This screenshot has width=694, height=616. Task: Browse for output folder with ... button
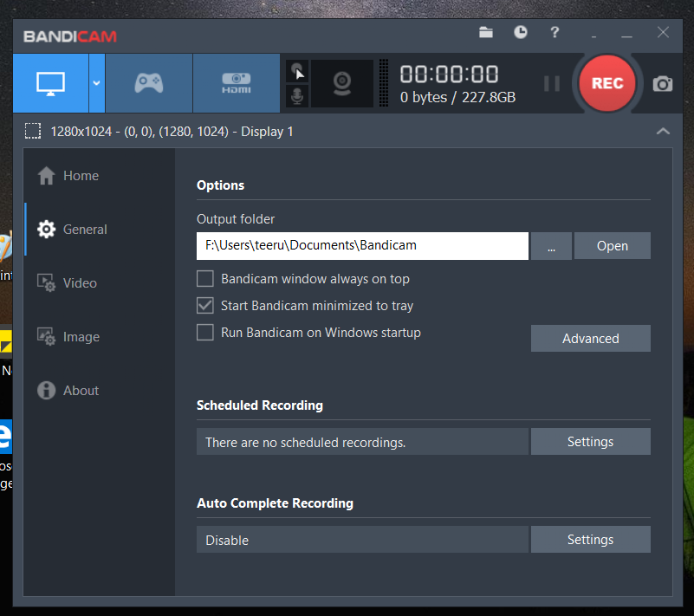(x=551, y=245)
